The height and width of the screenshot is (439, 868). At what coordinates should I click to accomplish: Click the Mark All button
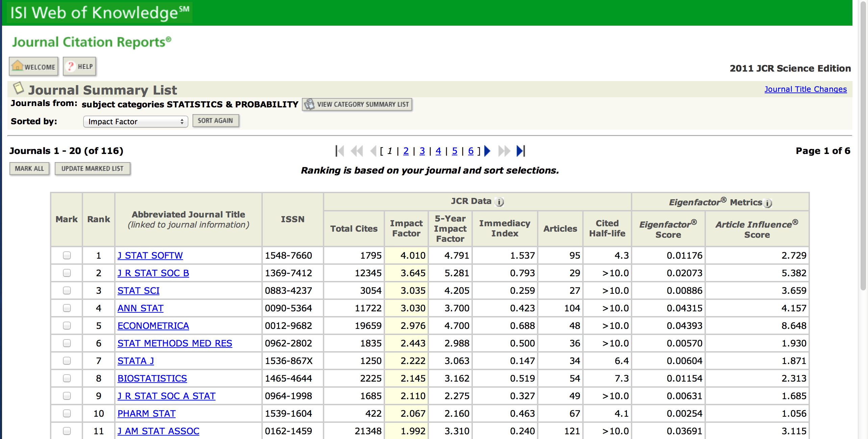coord(29,169)
